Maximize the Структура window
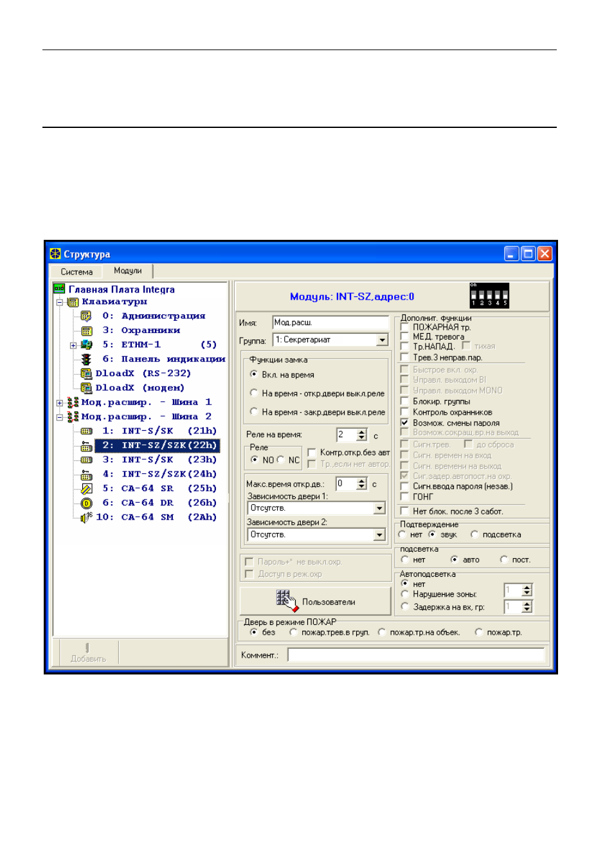Image resolution: width=614 pixels, height=868 pixels. pos(528,254)
